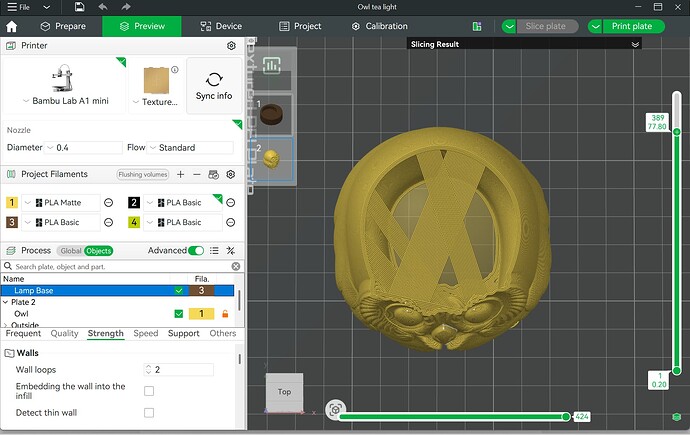Add a new filament with plus icon
The image size is (690, 435).
tap(180, 175)
